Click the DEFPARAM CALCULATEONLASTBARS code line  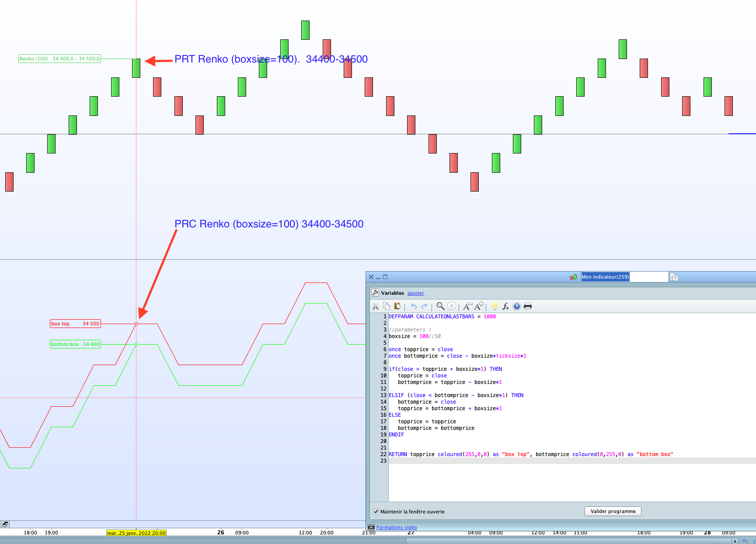pyautogui.click(x=442, y=317)
